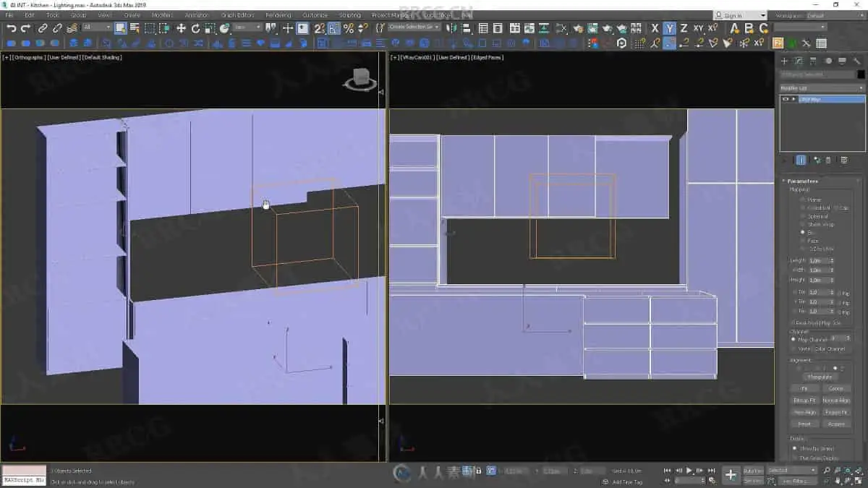Enable Real-World Map Size checkbox
Screen dimensions: 868x488
pos(793,322)
